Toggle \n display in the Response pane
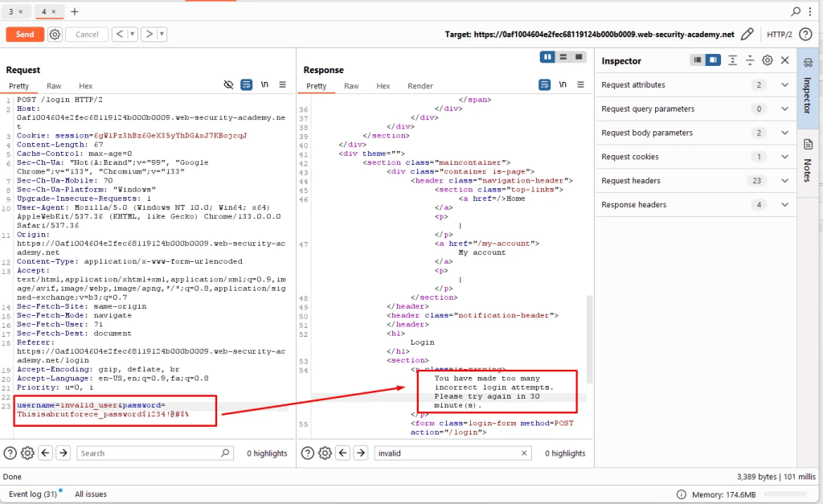 pyautogui.click(x=563, y=85)
